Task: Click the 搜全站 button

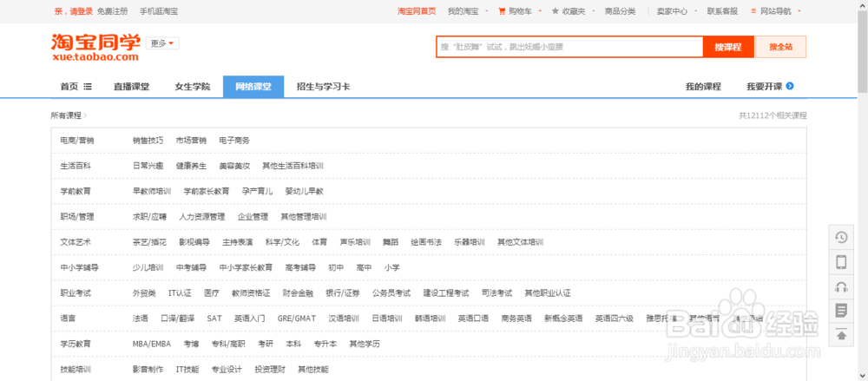Action: (x=780, y=47)
